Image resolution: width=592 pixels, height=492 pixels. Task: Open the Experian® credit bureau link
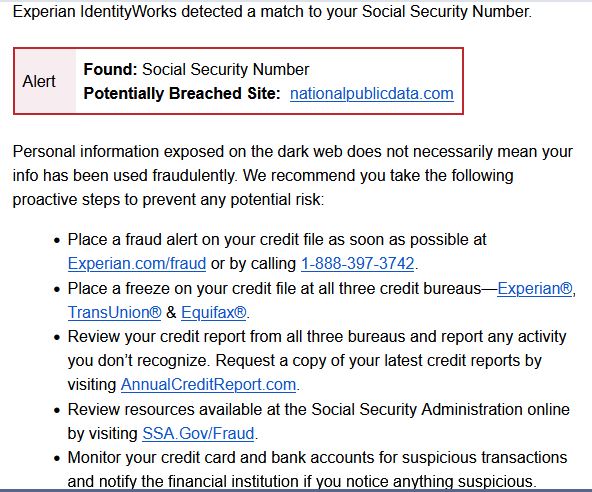(535, 288)
